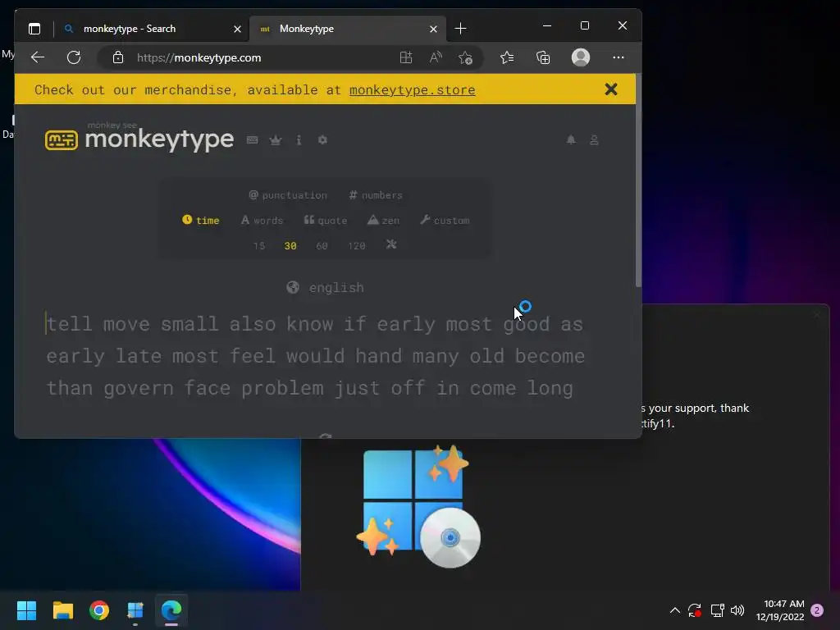Open custom time wrench icon

point(391,244)
